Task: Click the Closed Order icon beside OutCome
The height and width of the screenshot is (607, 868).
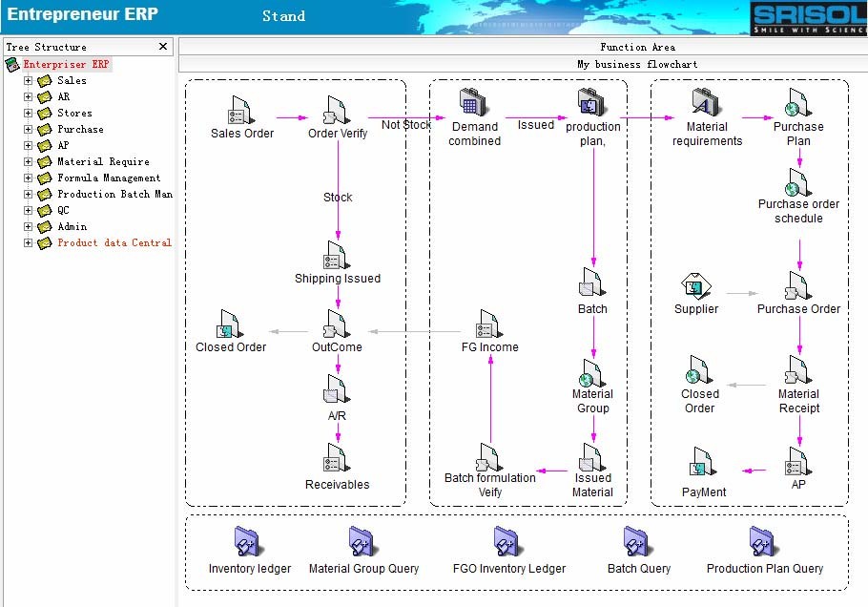Action: [x=230, y=324]
